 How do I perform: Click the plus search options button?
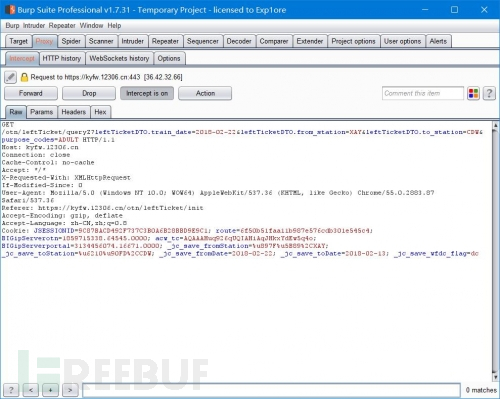point(50,390)
